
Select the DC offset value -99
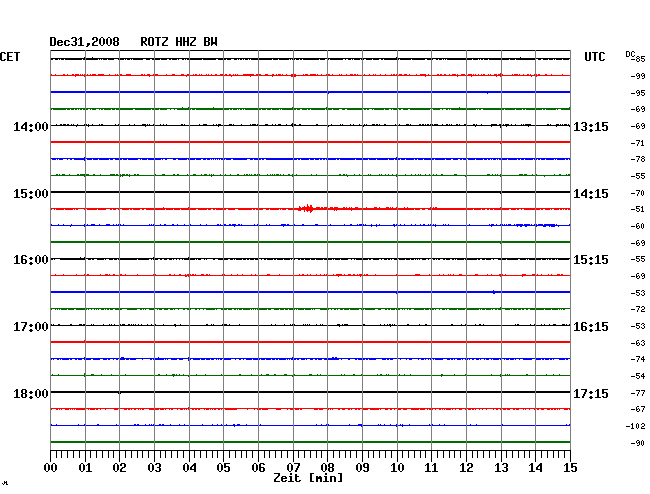638,76
